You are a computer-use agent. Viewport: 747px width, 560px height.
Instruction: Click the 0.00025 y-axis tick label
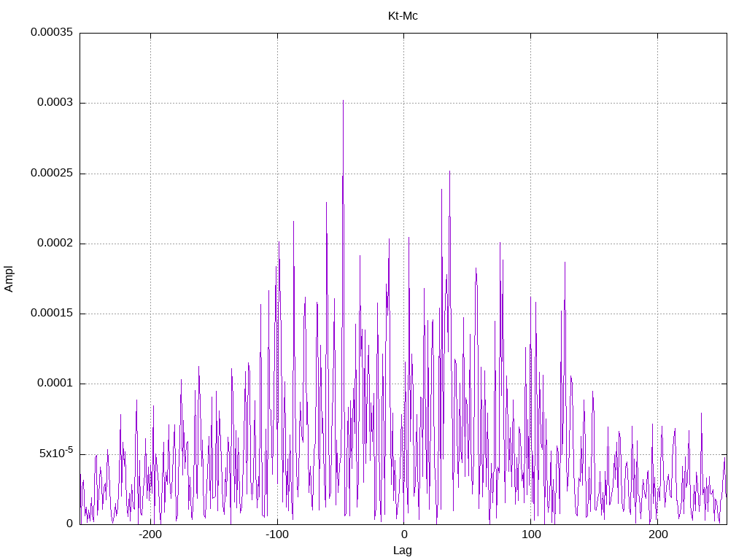click(x=52, y=173)
